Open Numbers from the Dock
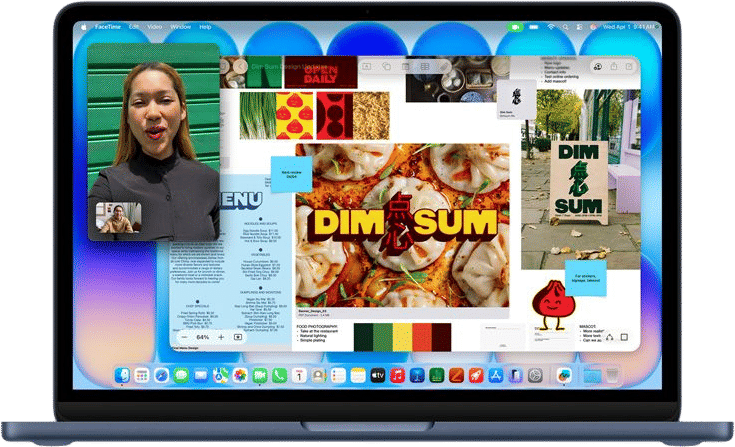This screenshot has width=735, height=447. coord(437,375)
